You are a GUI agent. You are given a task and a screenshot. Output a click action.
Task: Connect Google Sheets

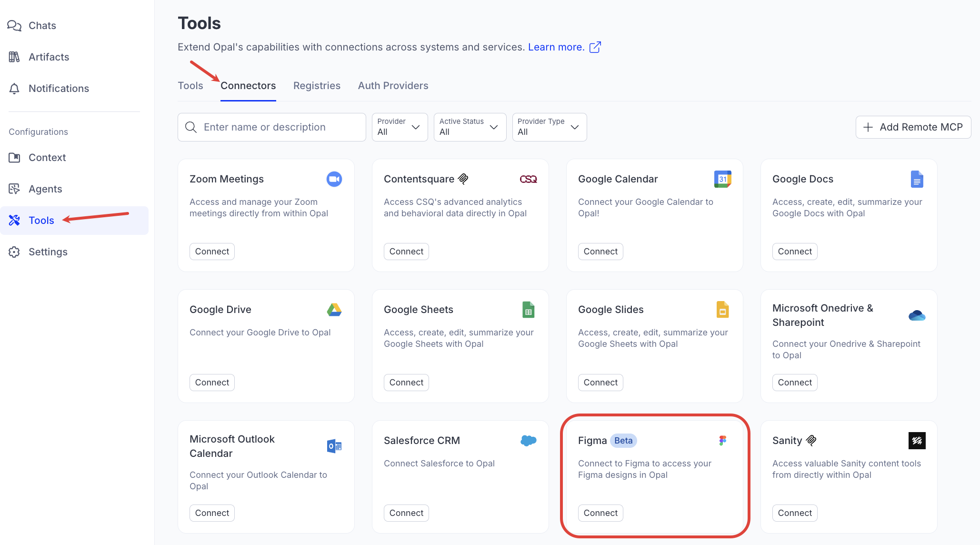pyautogui.click(x=406, y=383)
